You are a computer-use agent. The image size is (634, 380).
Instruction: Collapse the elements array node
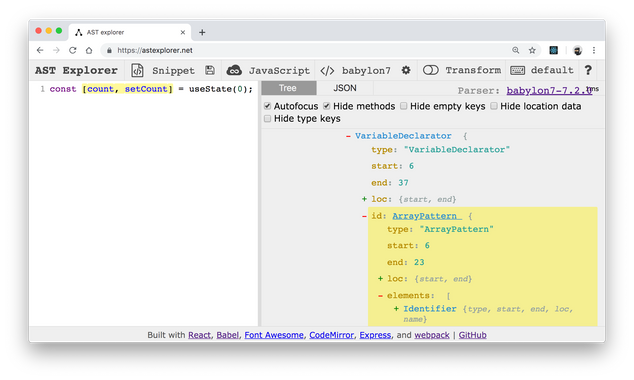[380, 296]
